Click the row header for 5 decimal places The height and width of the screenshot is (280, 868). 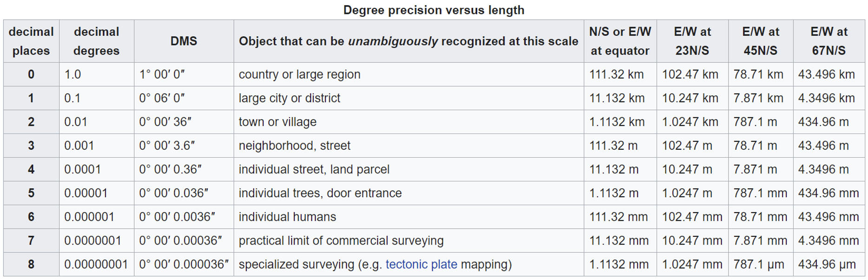(31, 193)
